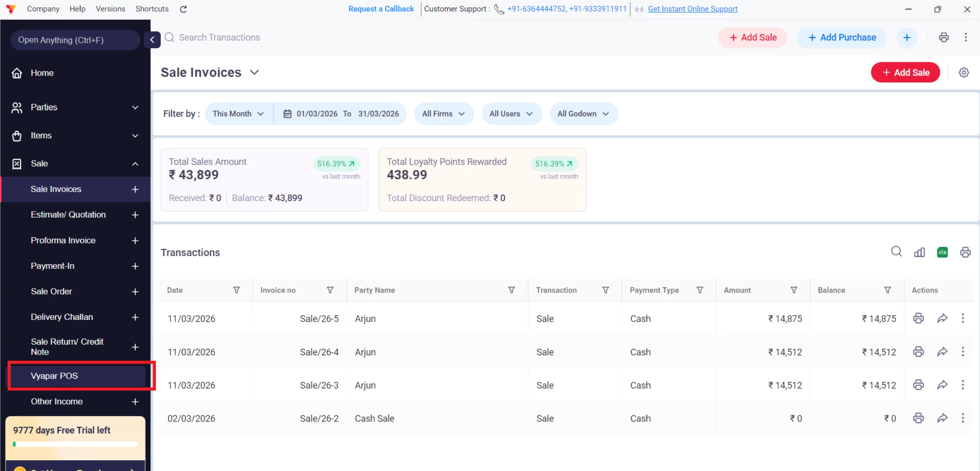
Task: Click the printer icon in the top toolbar
Action: tap(944, 38)
